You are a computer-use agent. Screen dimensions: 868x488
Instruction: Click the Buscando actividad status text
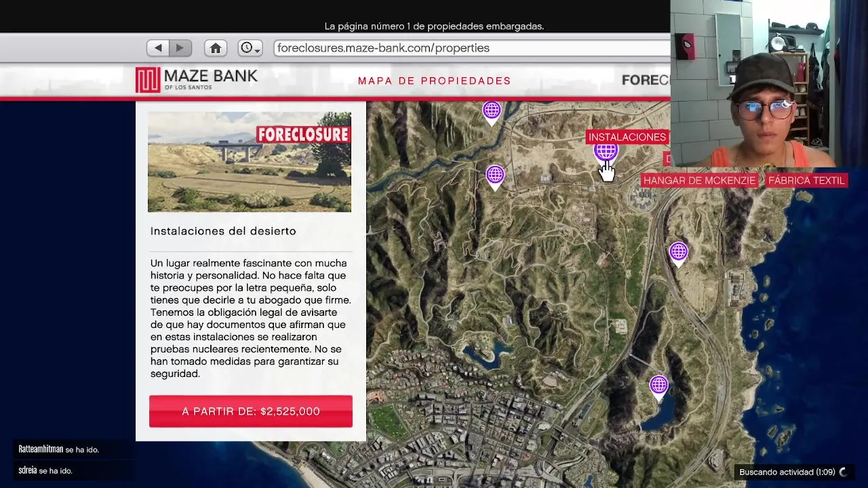[x=787, y=472]
